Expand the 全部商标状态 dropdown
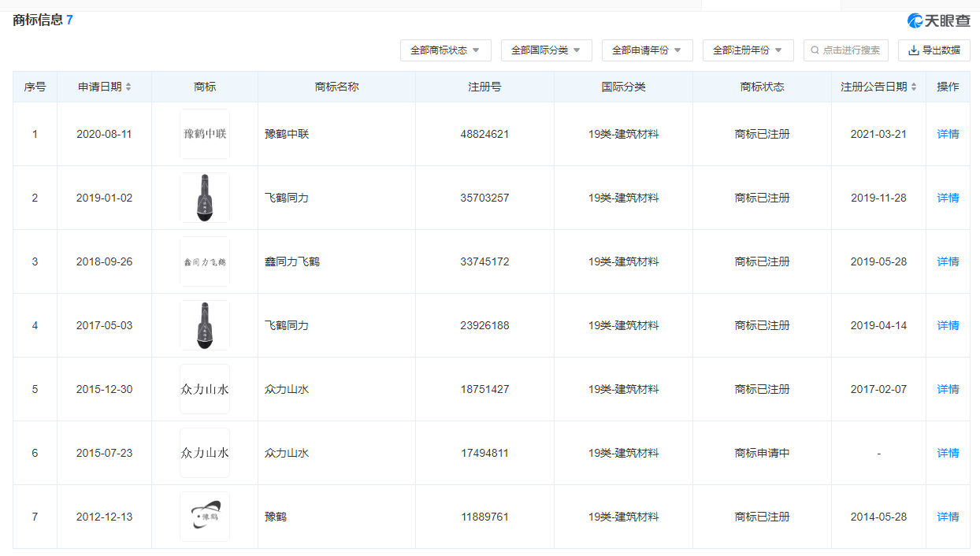This screenshot has height=556, width=980. [445, 50]
